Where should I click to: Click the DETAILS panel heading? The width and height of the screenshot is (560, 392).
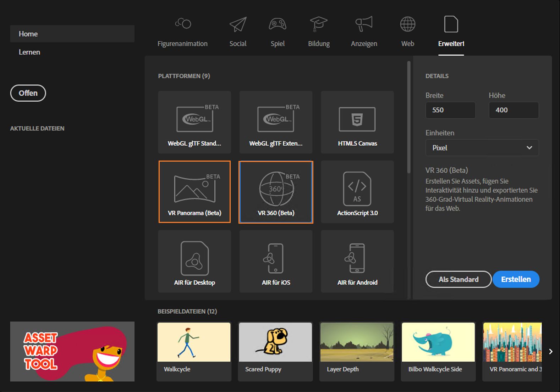(437, 76)
